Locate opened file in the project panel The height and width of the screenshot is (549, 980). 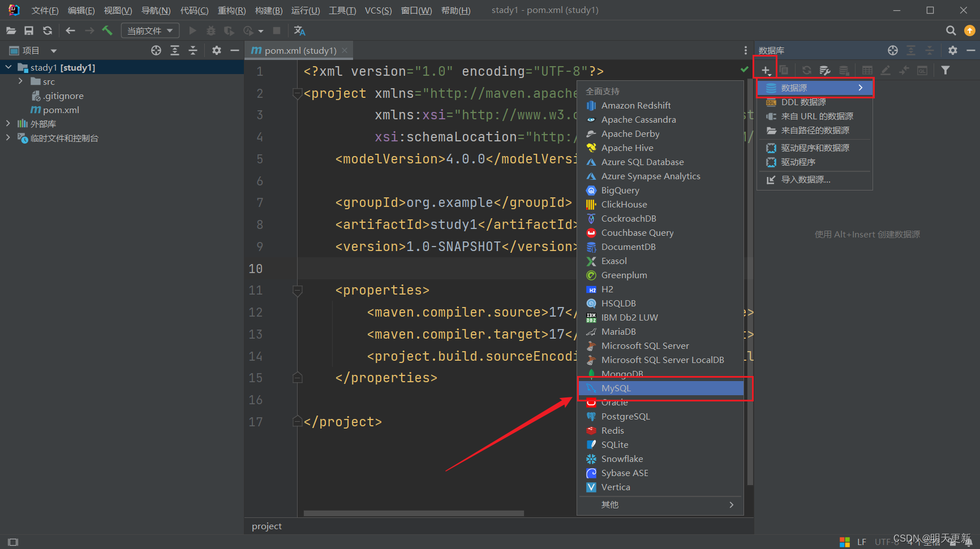(156, 50)
